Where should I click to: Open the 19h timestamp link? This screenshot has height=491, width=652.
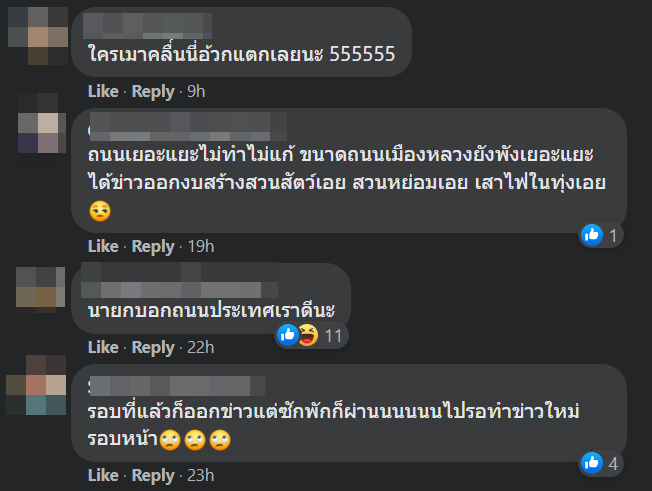[201, 246]
